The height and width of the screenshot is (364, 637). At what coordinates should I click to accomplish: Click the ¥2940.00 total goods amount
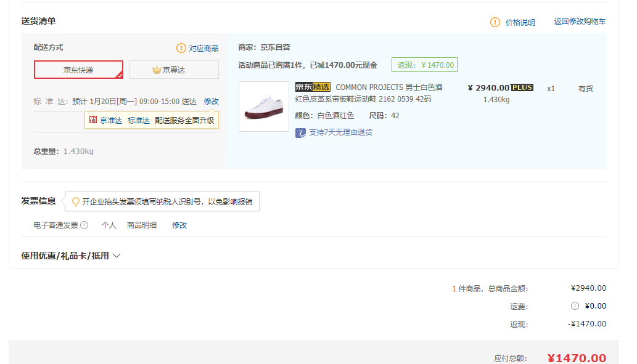pyautogui.click(x=588, y=288)
